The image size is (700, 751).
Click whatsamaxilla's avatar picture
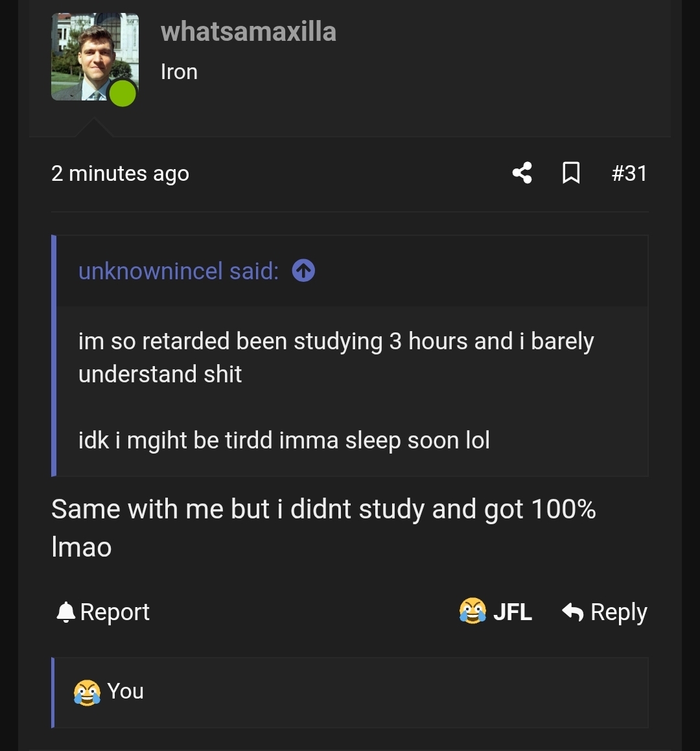point(94,56)
